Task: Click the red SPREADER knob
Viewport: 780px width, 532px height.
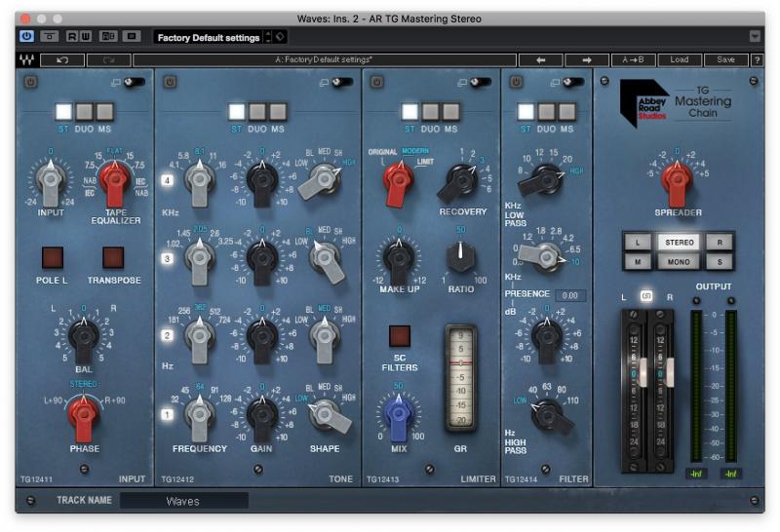Action: tap(677, 182)
